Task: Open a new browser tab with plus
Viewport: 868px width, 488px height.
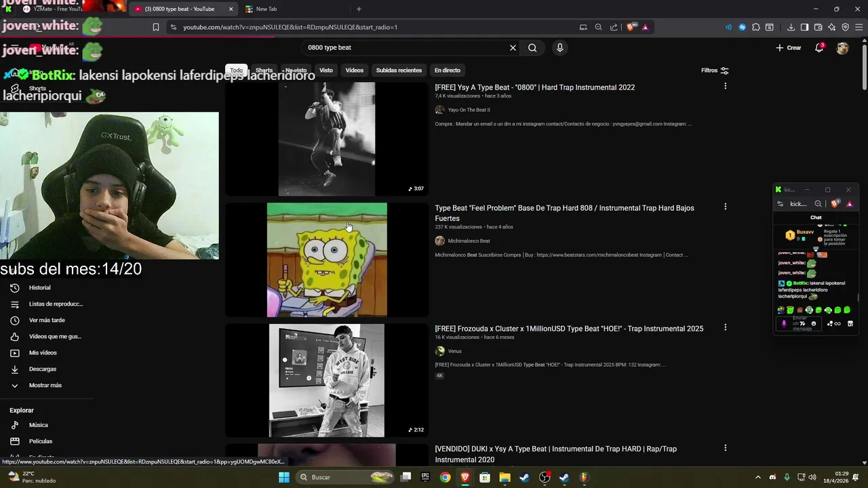Action: (x=359, y=9)
